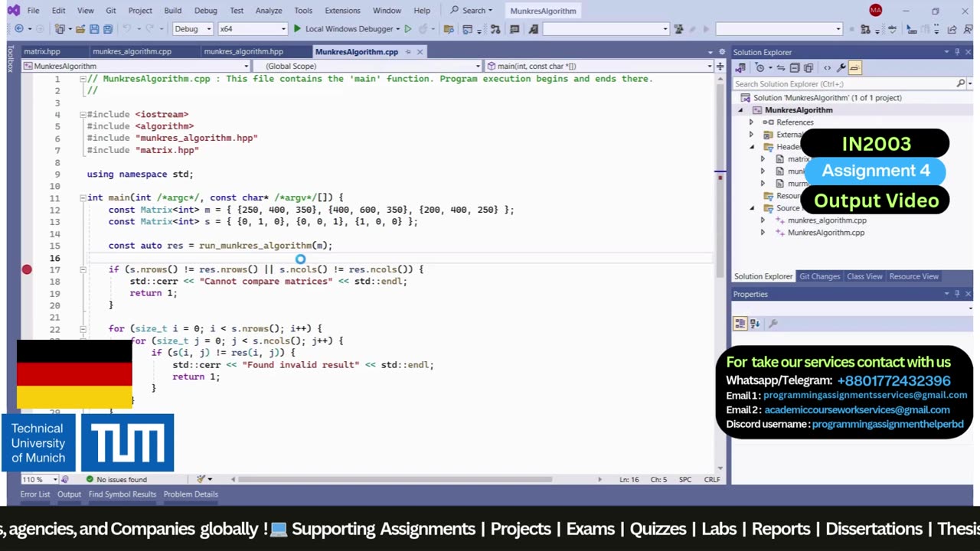Click the New Project toolbar icon

tap(60, 29)
